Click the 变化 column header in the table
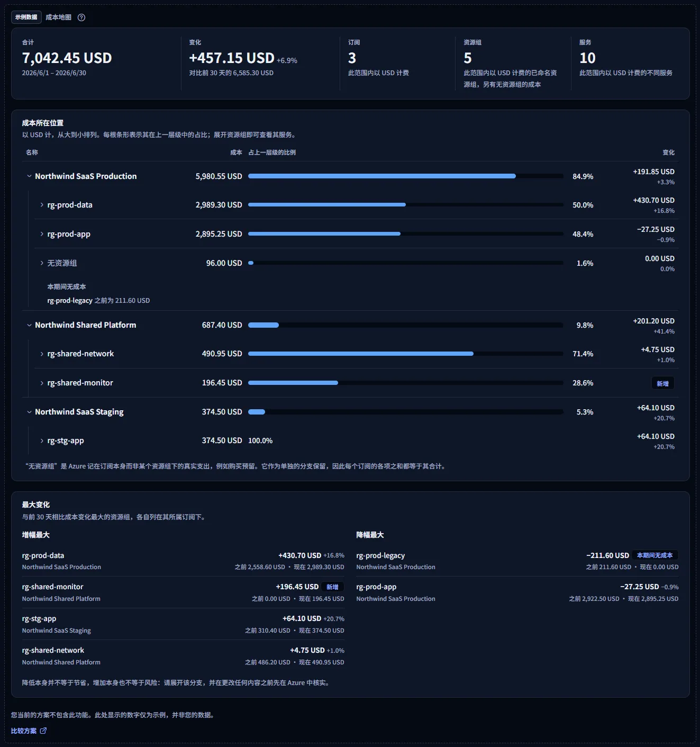This screenshot has width=700, height=747. [668, 152]
